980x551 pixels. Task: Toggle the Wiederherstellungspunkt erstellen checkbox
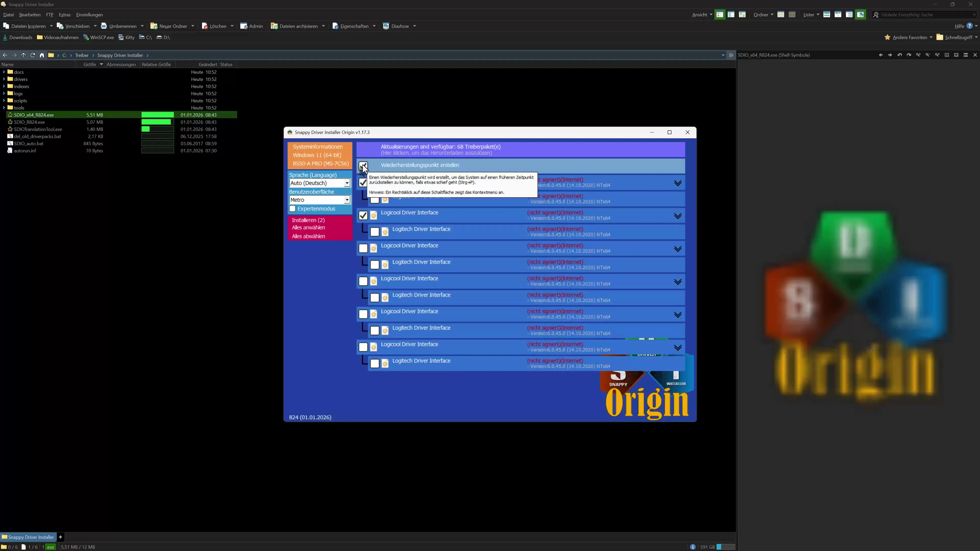pos(363,165)
